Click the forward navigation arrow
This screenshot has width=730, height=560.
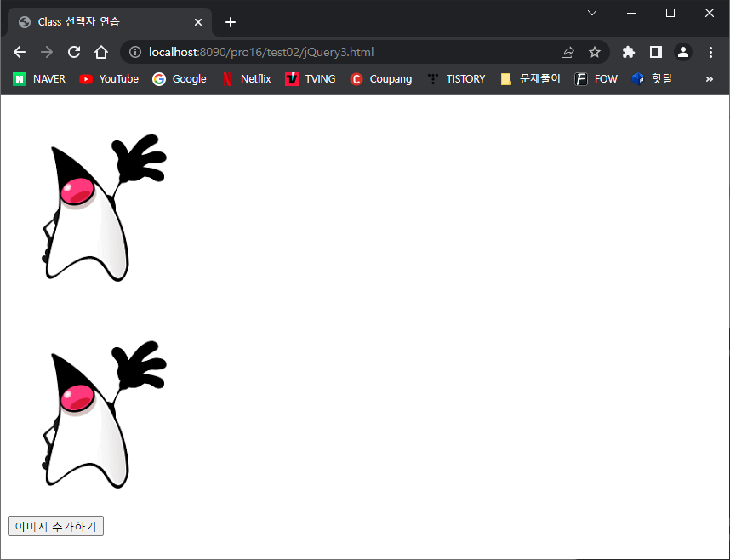coord(47,52)
